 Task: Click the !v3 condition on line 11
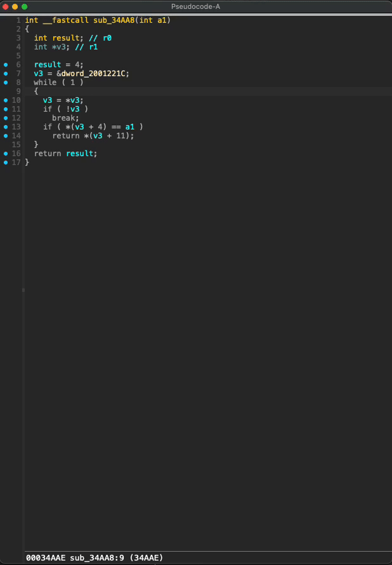(73, 109)
